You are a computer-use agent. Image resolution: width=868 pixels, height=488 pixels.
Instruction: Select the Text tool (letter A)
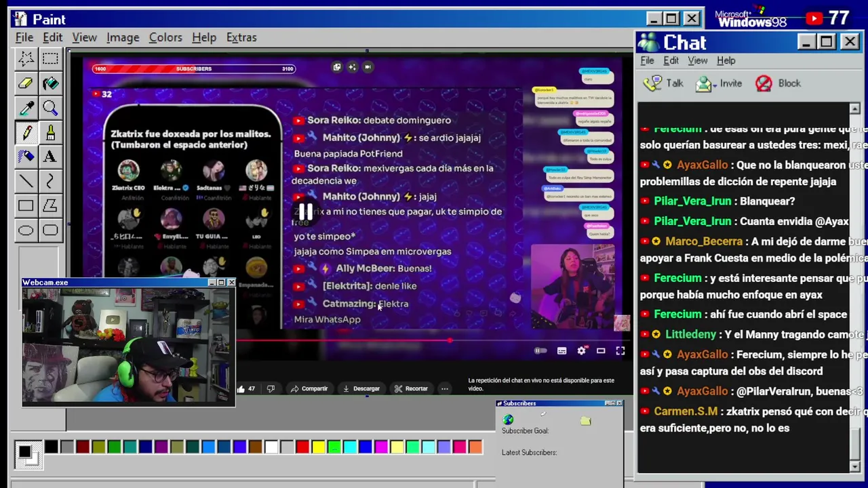(x=50, y=157)
